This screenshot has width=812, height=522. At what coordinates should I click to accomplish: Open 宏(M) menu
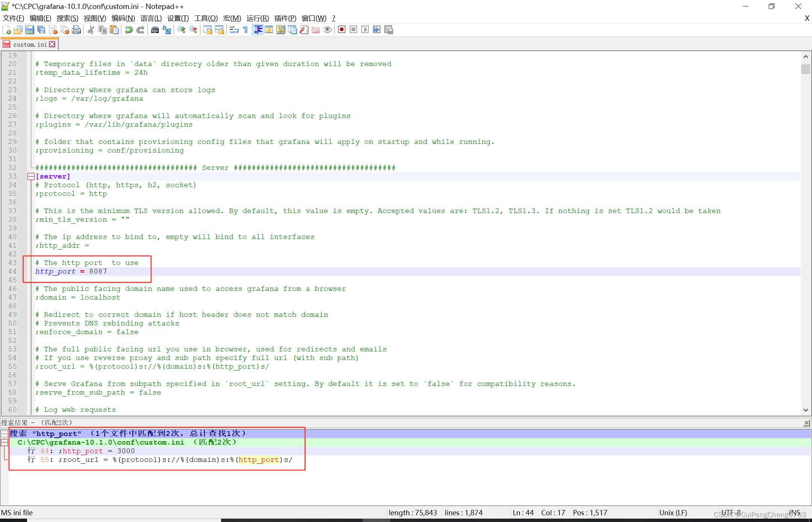coord(232,18)
